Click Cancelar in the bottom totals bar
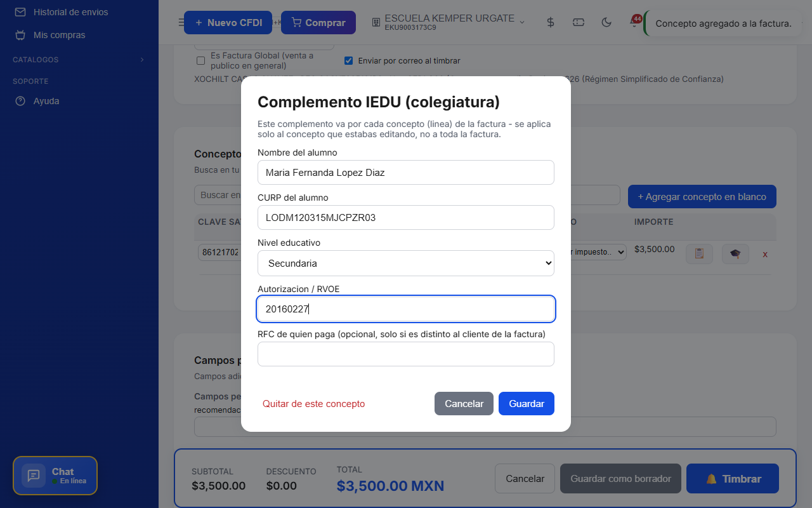The width and height of the screenshot is (812, 508). [525, 479]
